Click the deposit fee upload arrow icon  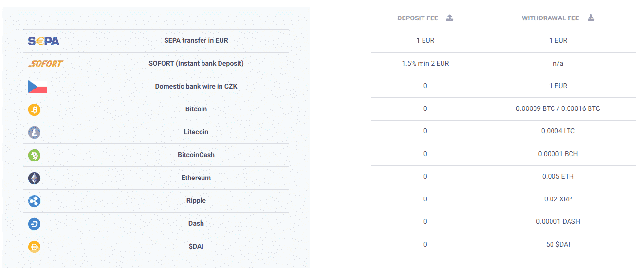pos(450,18)
